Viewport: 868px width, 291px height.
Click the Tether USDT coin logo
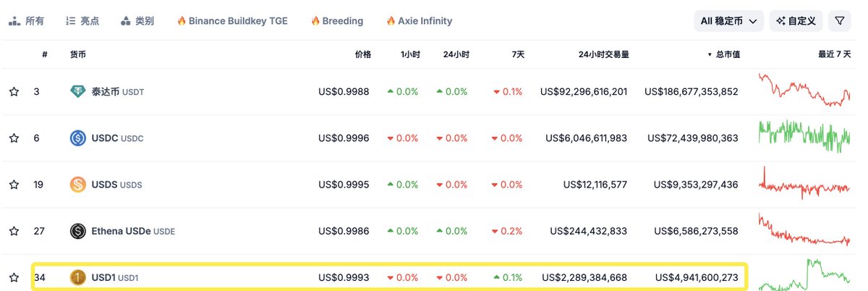(78, 92)
